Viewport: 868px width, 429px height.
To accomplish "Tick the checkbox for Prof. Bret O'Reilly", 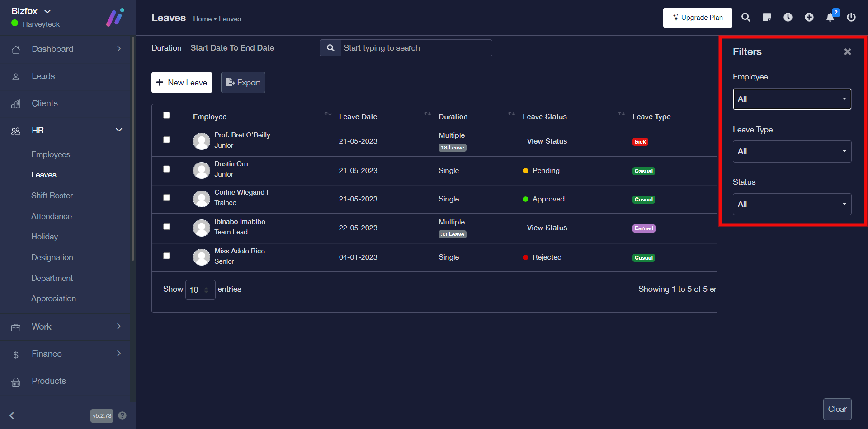I will click(167, 140).
